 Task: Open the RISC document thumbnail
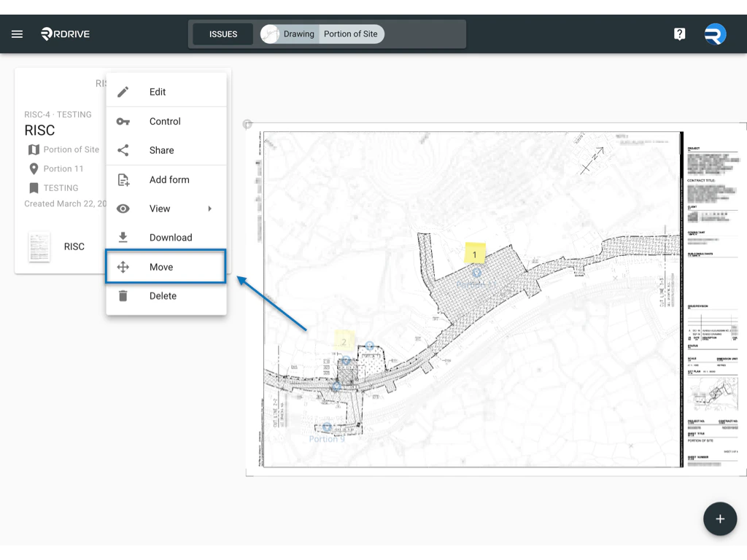pyautogui.click(x=39, y=246)
